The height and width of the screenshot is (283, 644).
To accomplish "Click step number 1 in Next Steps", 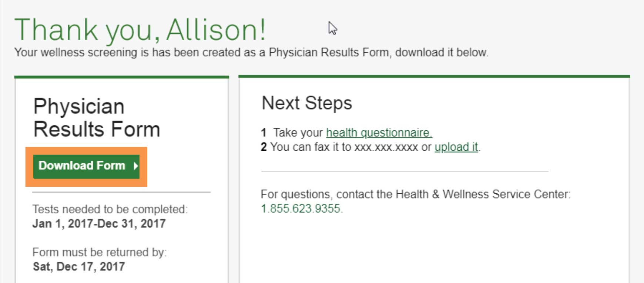I will click(x=264, y=133).
